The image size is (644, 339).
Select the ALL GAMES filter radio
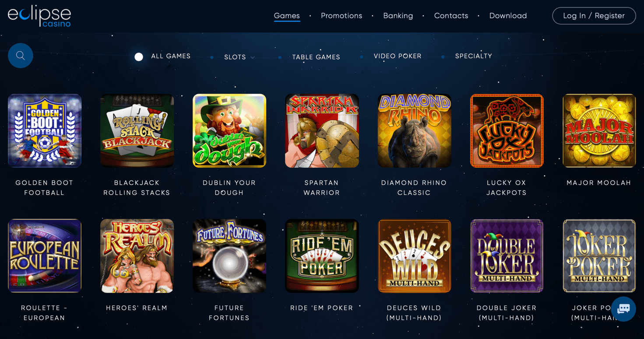(139, 57)
